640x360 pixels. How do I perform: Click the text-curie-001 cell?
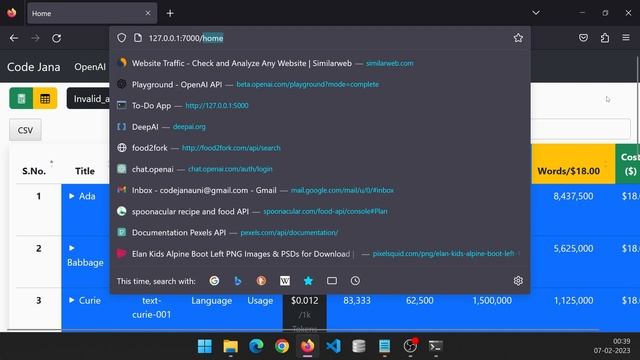(151, 307)
